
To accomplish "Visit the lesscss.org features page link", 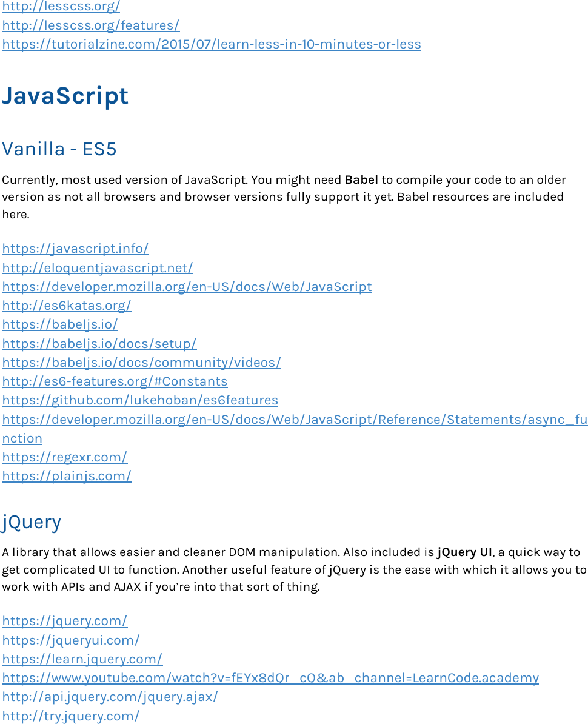I will (91, 25).
